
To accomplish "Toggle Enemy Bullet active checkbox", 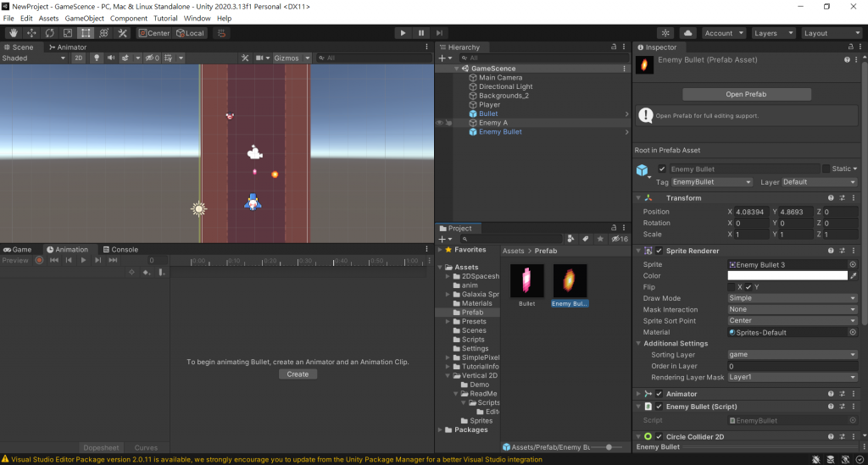I will [x=661, y=169].
